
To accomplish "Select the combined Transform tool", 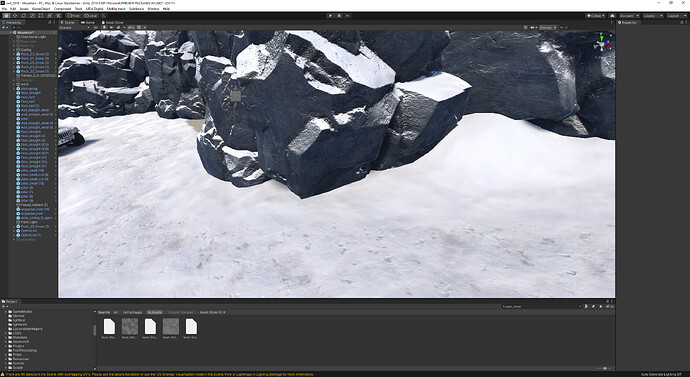I will [49, 16].
